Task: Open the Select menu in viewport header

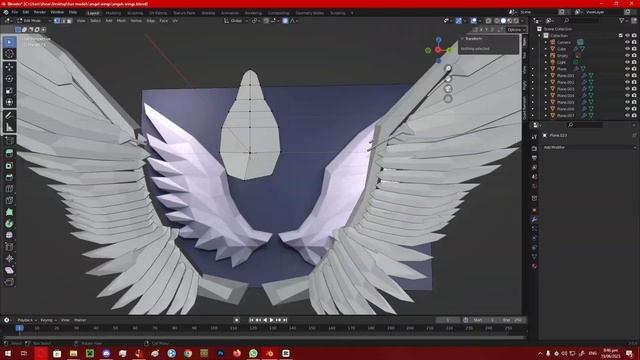Action: coord(95,20)
